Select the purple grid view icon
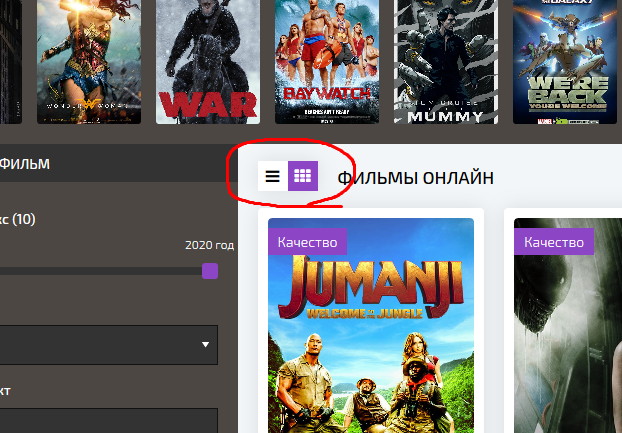The width and height of the screenshot is (622, 433). pos(303,176)
